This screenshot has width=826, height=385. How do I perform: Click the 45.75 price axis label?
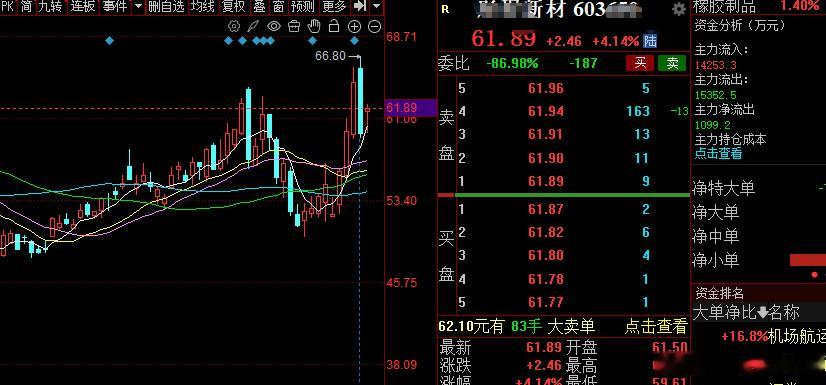pos(401,283)
